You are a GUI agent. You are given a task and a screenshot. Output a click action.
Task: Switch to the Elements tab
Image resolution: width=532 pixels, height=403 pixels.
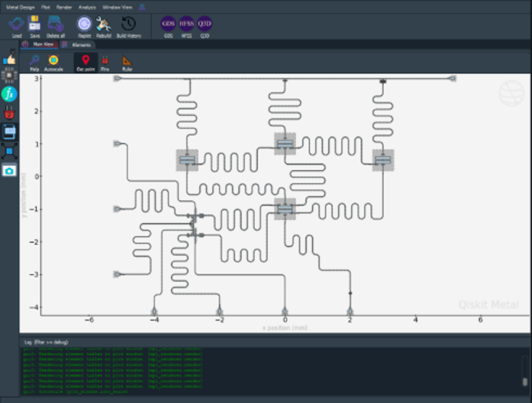click(x=80, y=45)
